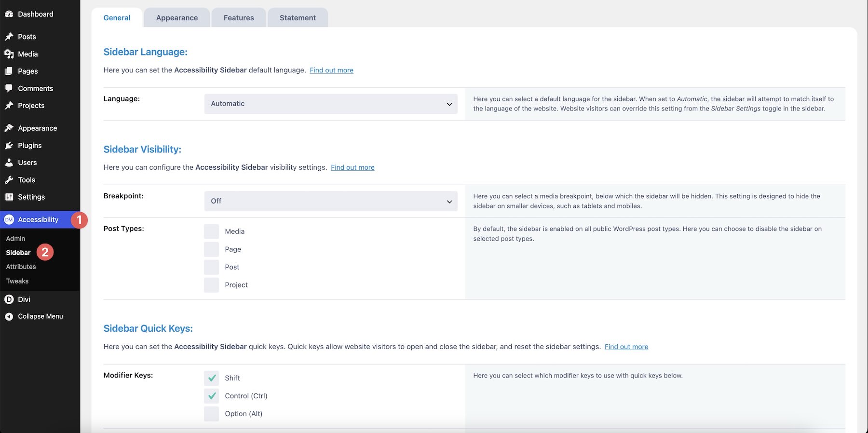Click the Breakpoint label
This screenshot has height=433, width=868.
click(x=123, y=196)
